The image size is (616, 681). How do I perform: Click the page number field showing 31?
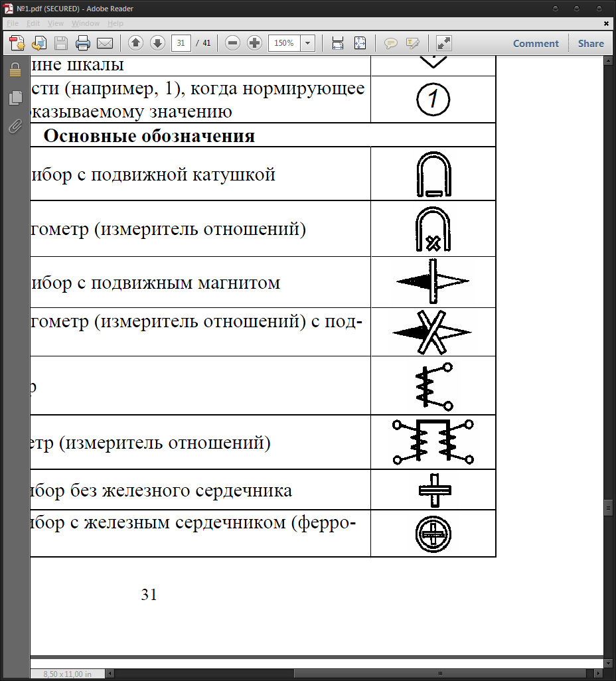pyautogui.click(x=181, y=43)
